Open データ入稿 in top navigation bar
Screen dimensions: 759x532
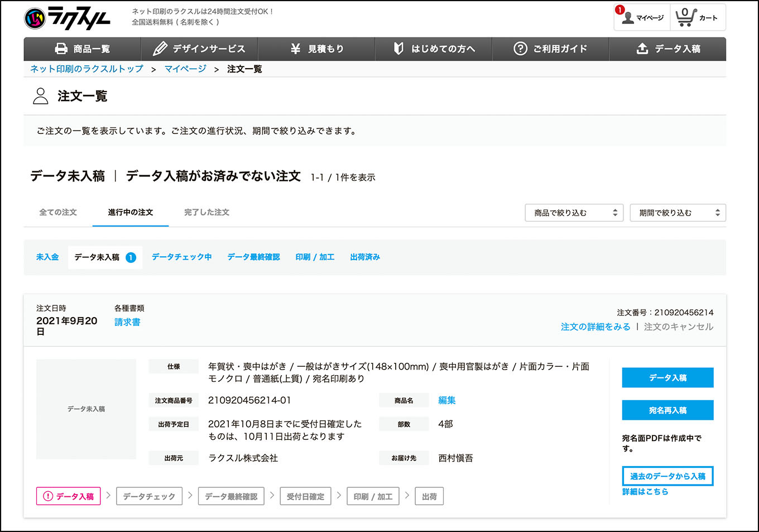(667, 49)
